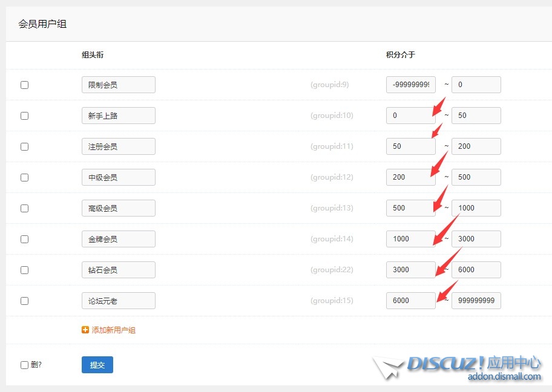Click the (groupid:13) label
This screenshot has width=552, height=392.
332,208
